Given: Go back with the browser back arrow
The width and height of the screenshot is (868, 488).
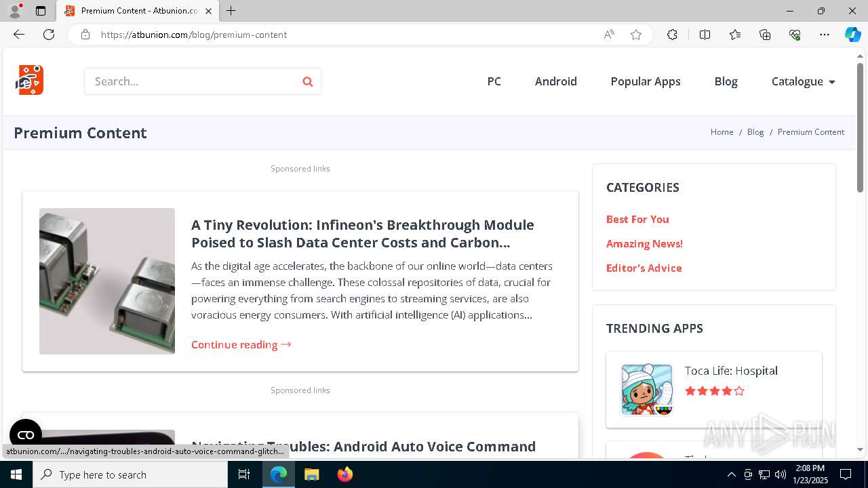Looking at the screenshot, I should coord(19,35).
